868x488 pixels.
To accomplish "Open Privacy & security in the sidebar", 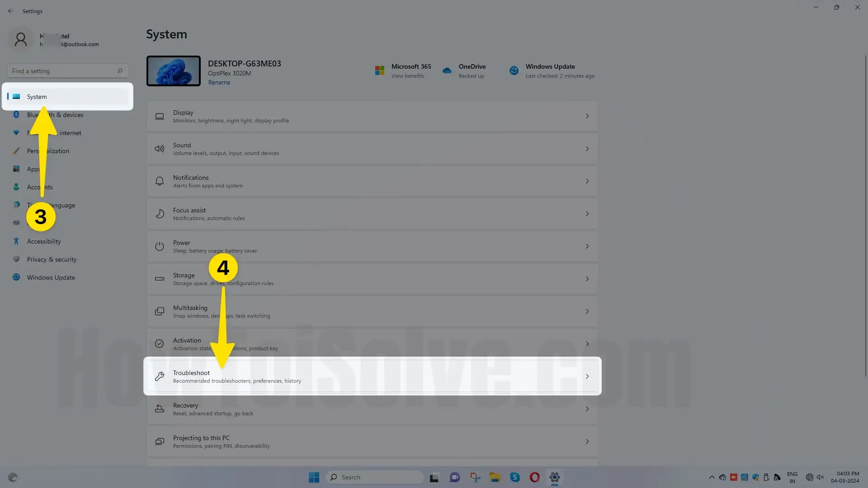I will pyautogui.click(x=68, y=259).
